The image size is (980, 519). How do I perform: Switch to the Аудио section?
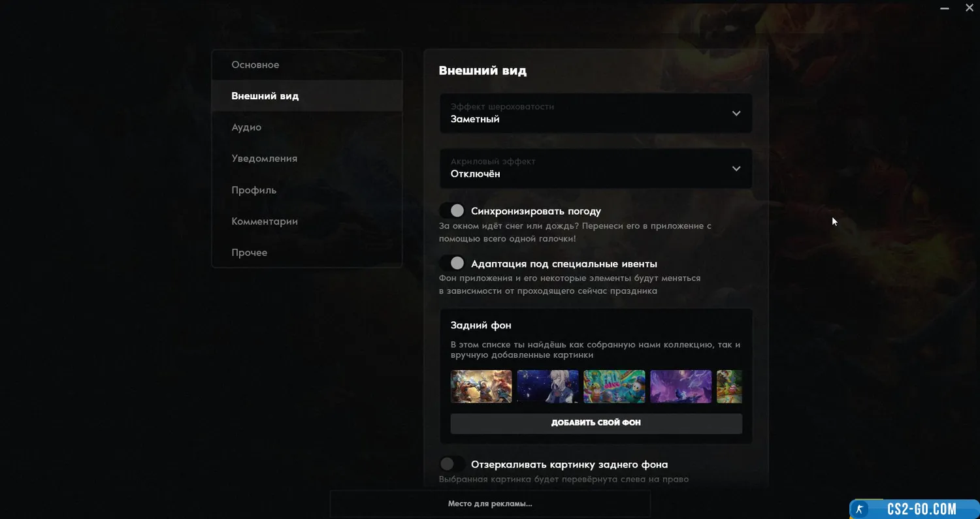coord(307,127)
